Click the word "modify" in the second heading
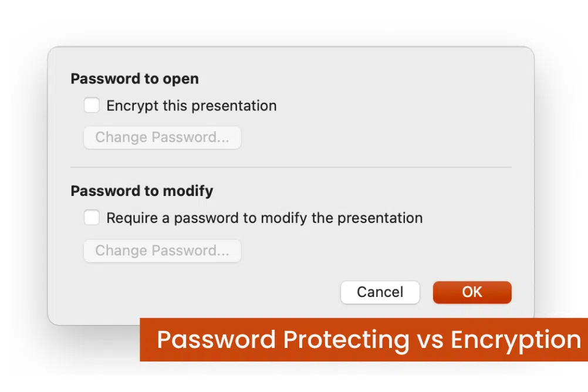The image size is (588, 392). click(190, 191)
